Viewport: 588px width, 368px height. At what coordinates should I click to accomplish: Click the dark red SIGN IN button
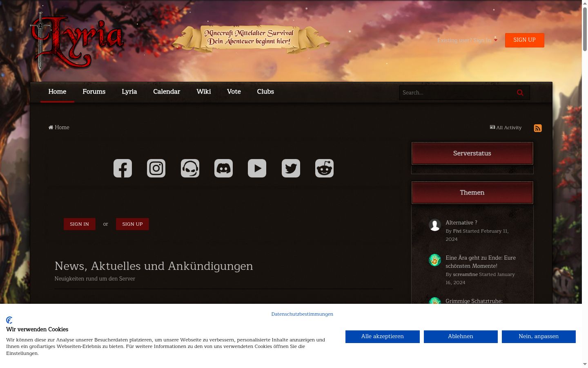click(x=79, y=224)
